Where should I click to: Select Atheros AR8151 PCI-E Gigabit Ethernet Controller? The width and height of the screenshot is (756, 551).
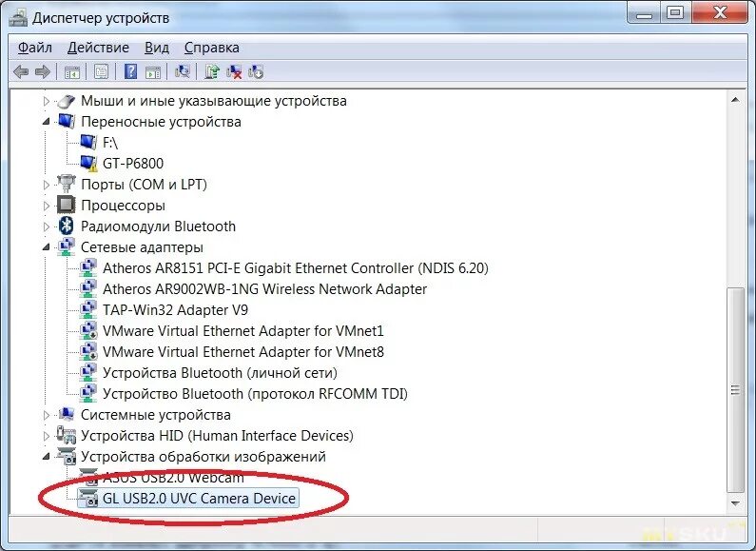[x=296, y=267]
